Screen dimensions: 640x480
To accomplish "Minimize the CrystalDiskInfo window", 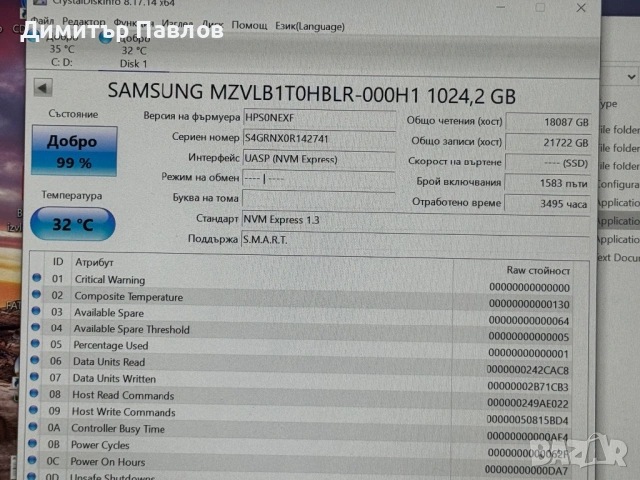I will click(x=501, y=7).
